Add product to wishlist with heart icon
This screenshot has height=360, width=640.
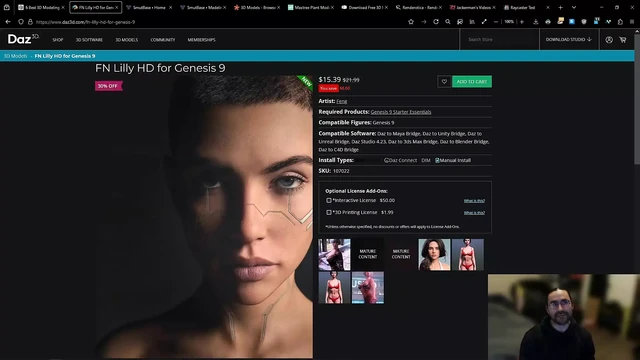pyautogui.click(x=444, y=82)
